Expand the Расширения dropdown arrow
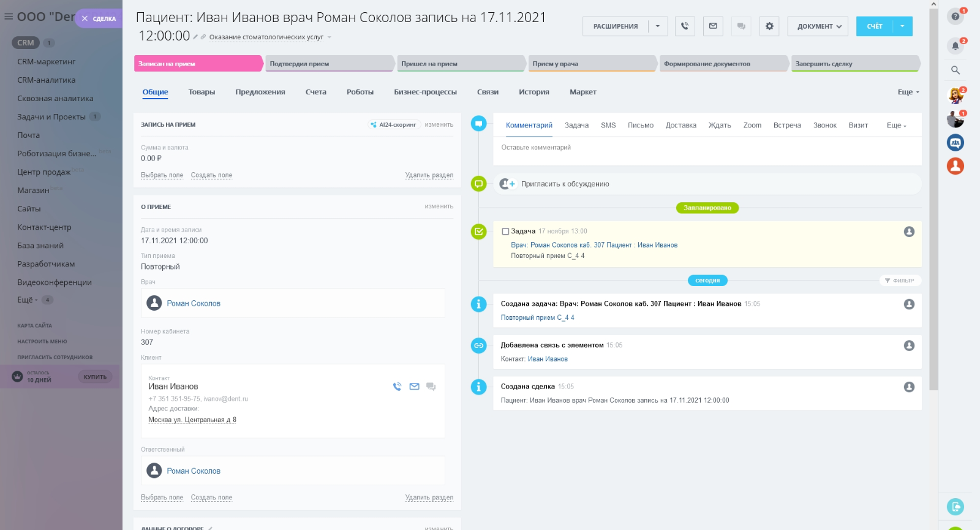 tap(658, 26)
